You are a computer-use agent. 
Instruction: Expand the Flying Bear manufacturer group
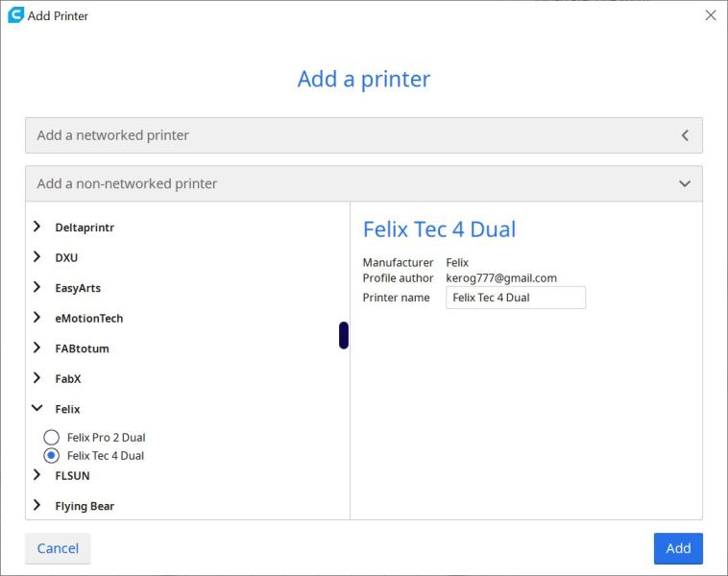(x=37, y=505)
